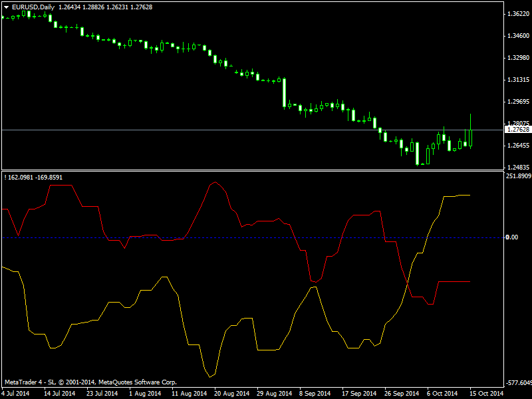Click the 26 Sep 2014 date label
532x399 pixels.
[x=402, y=394]
